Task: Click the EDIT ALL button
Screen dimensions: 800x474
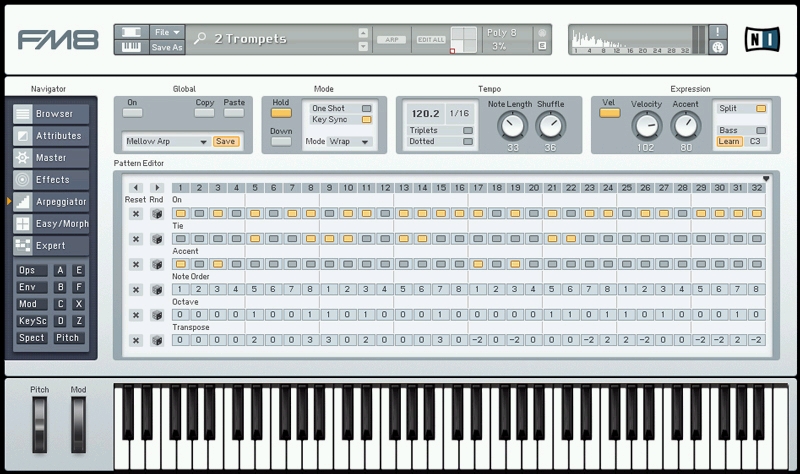Action: pos(432,39)
